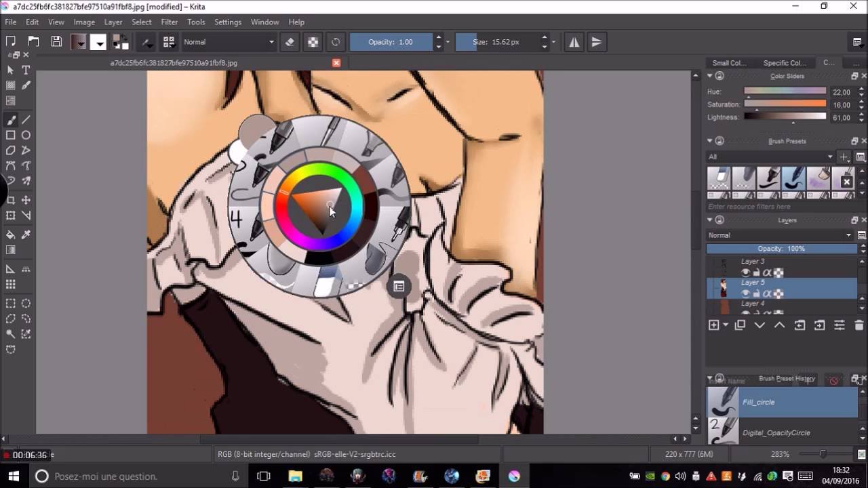Select the Color Picker eyedropper tool

pyautogui.click(x=26, y=235)
